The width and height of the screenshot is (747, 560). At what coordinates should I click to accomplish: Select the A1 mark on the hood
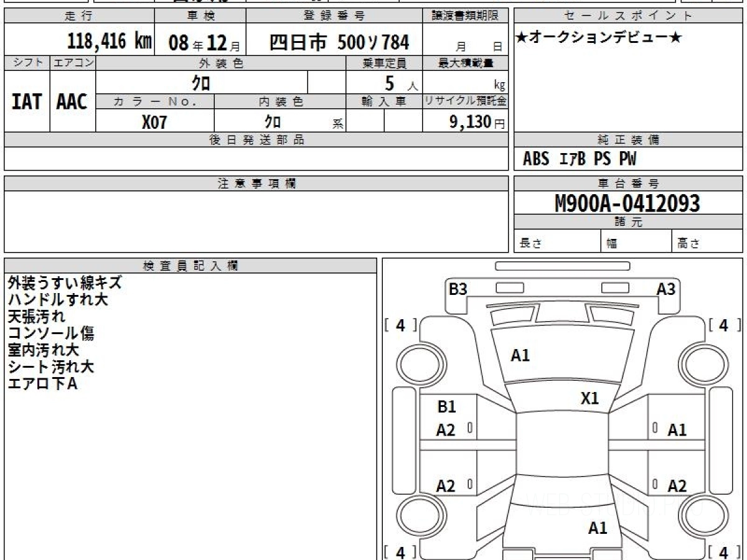pyautogui.click(x=520, y=356)
